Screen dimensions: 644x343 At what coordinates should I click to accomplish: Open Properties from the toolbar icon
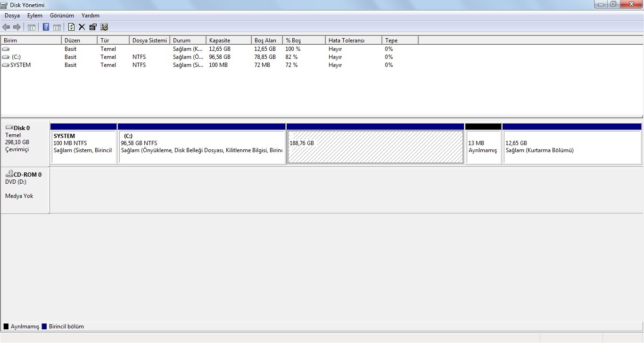93,27
